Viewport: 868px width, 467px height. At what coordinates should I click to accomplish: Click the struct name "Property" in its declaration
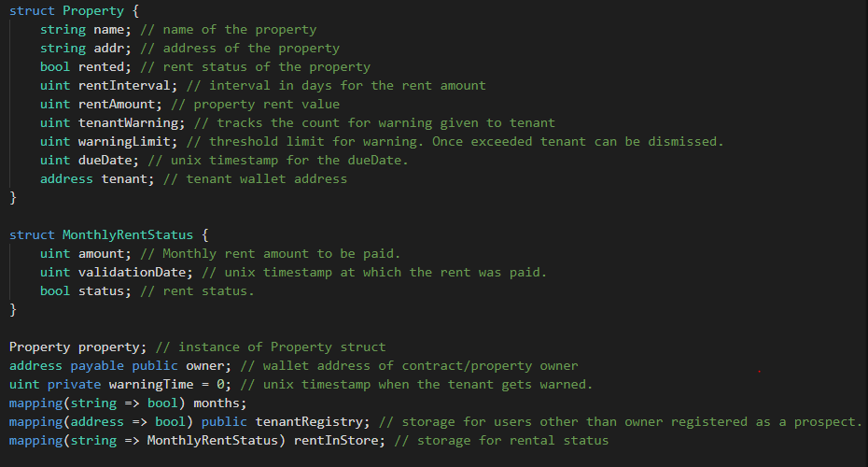[x=93, y=10]
